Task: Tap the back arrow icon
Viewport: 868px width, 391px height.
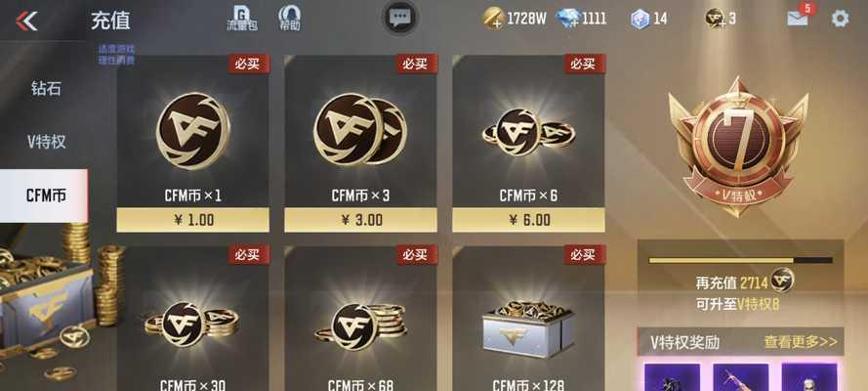Action: click(26, 21)
